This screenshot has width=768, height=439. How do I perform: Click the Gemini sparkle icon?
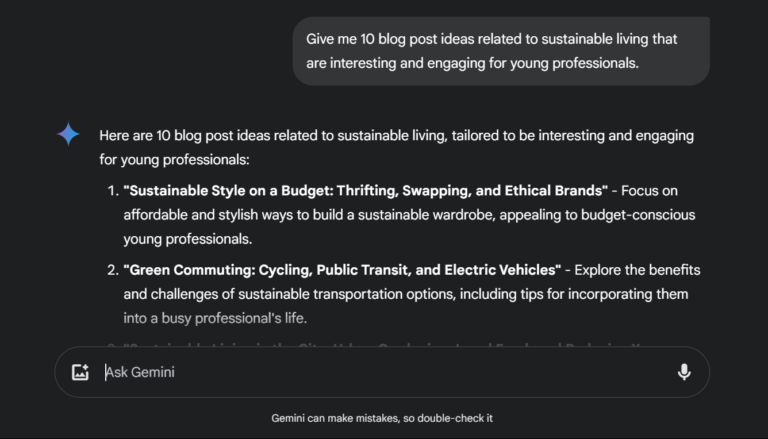(68, 135)
